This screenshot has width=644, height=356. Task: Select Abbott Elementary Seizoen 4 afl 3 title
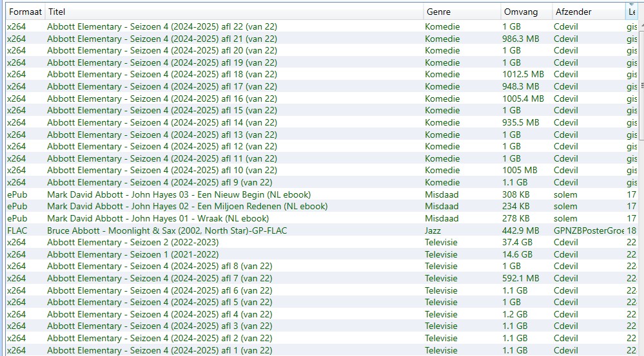coord(159,326)
